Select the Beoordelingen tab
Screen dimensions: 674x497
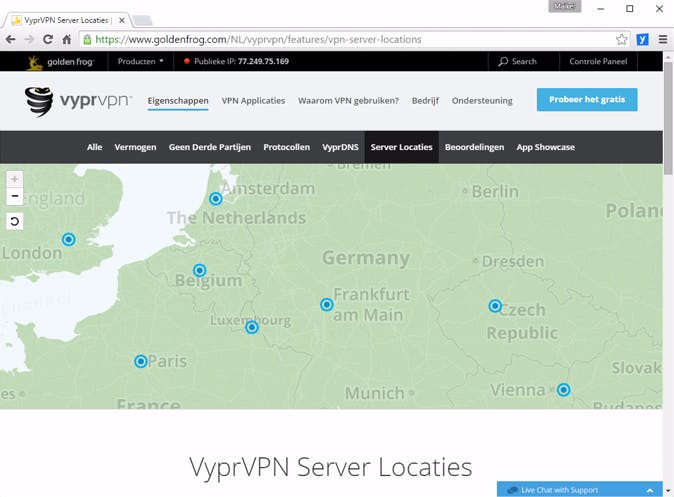(x=475, y=147)
